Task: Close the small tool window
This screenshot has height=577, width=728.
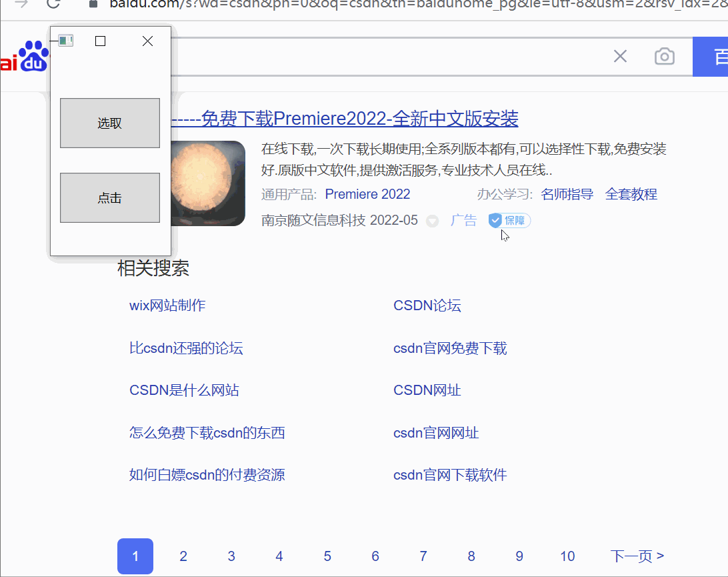Action: [x=147, y=41]
